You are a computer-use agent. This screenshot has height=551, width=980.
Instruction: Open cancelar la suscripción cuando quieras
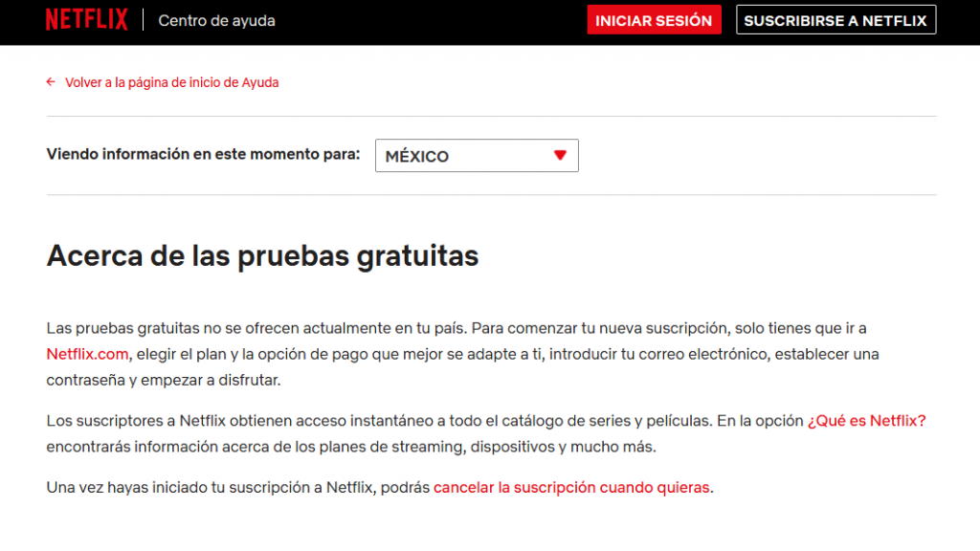pos(570,488)
